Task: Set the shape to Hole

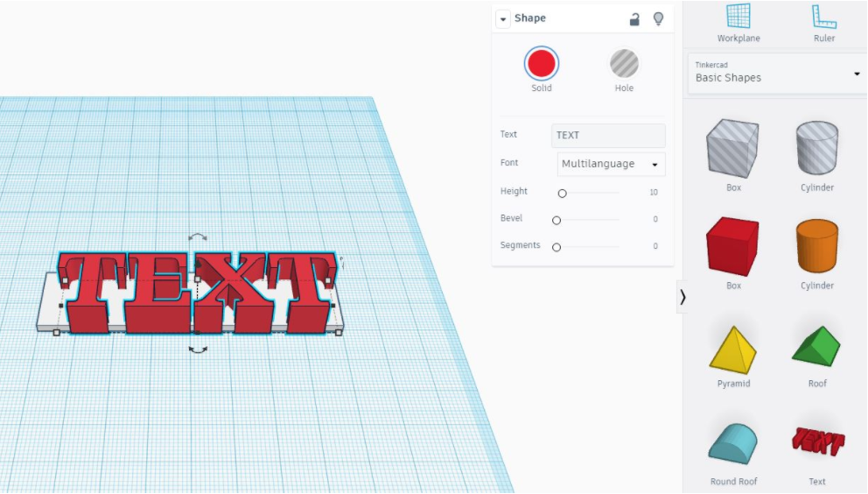Action: 624,63
